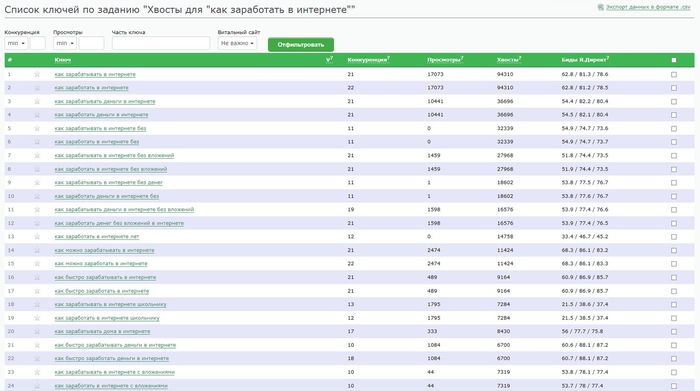Star the keyword in row 13
This screenshot has height=391, width=700.
[37, 237]
